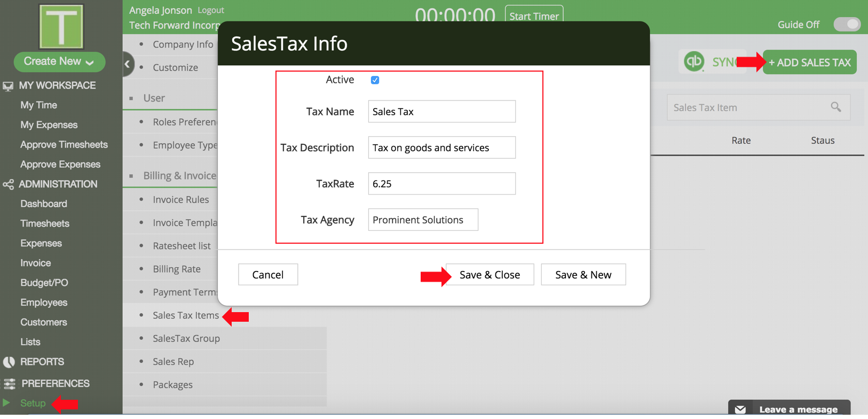868x419 pixels.
Task: Click the Cancel button in dialog
Action: click(x=267, y=275)
